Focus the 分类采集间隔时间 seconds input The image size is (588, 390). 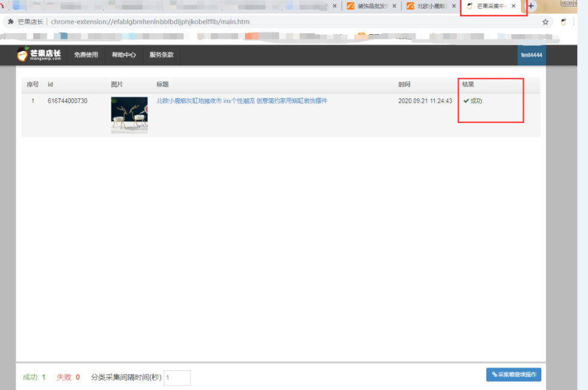click(177, 377)
